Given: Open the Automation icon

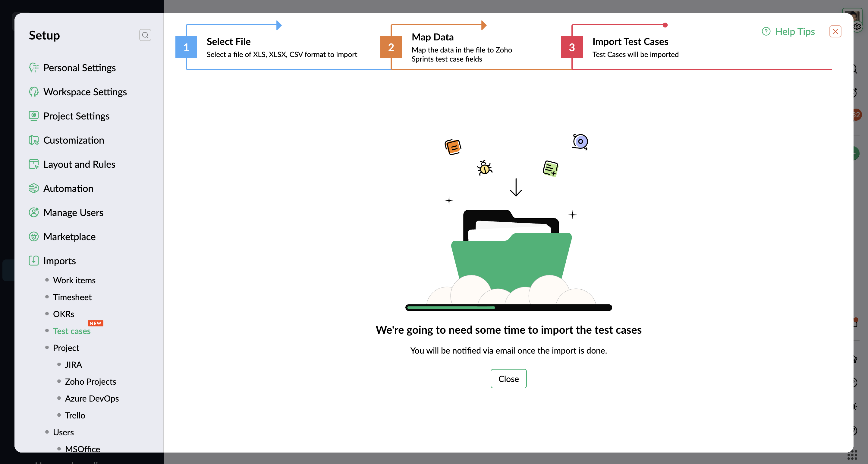Looking at the screenshot, I should coord(34,188).
